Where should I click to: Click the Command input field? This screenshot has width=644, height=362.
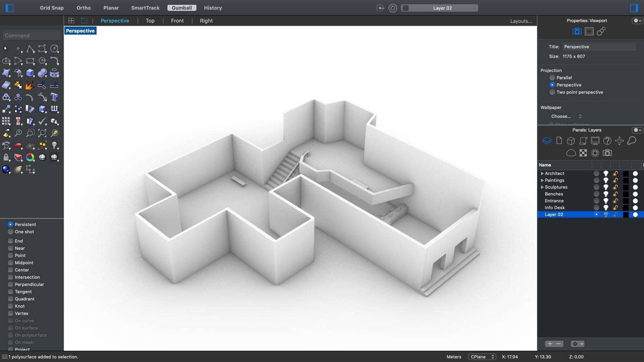pos(32,35)
